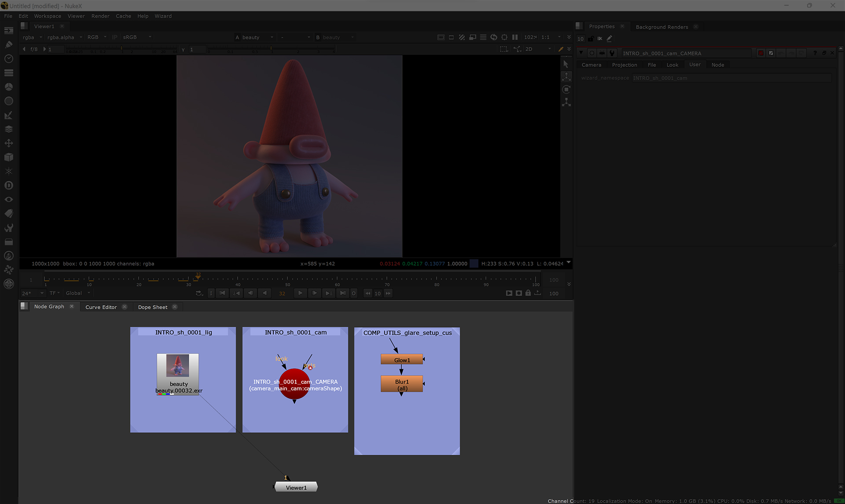Click the node help question mark

point(815,53)
